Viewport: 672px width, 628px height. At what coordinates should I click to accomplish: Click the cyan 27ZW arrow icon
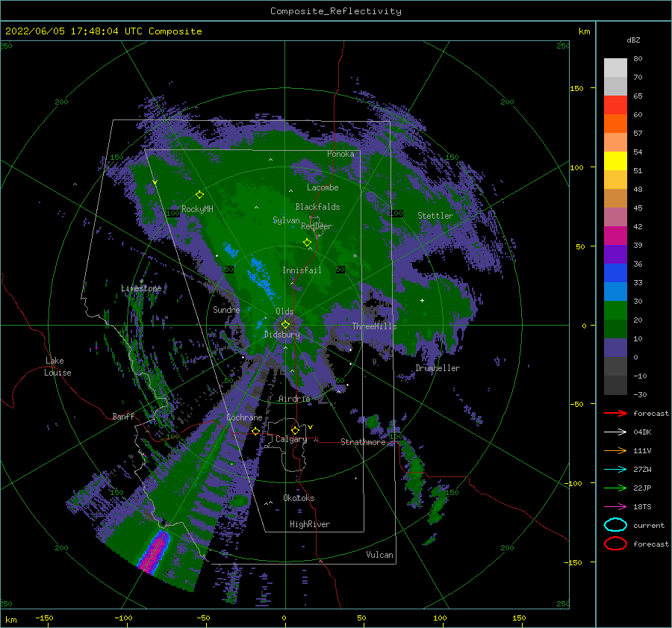[x=615, y=470]
